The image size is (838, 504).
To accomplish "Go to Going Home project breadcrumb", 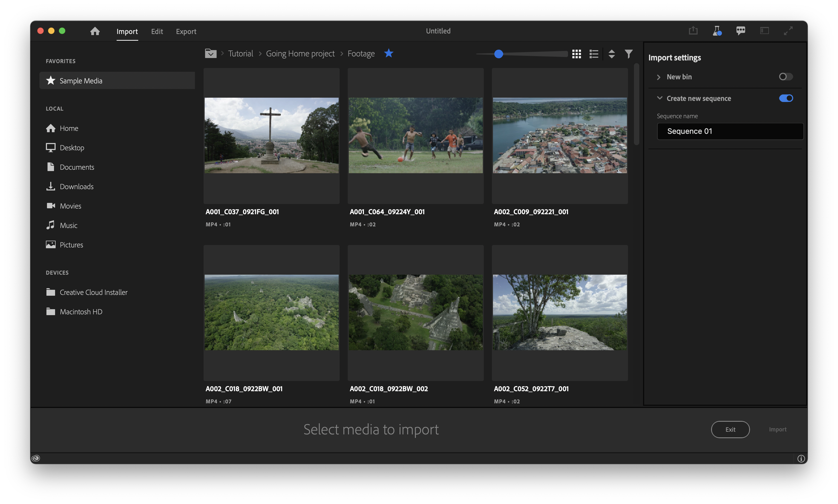I will (x=300, y=54).
